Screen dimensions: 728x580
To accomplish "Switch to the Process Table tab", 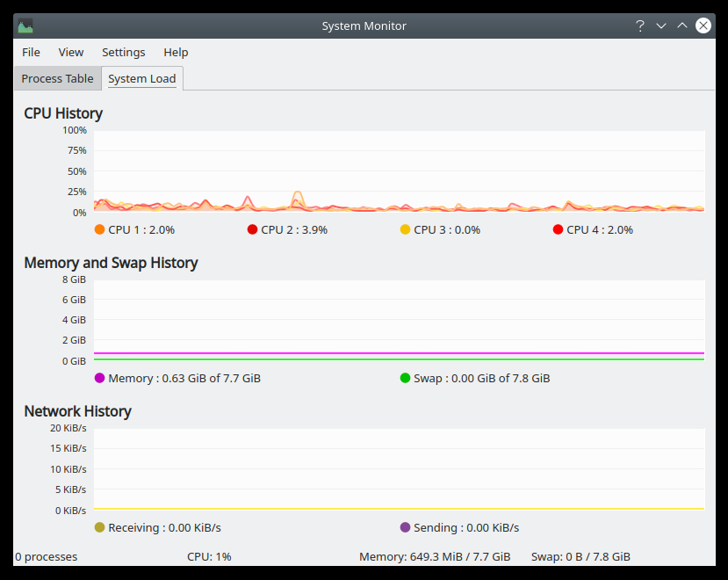I will [57, 78].
